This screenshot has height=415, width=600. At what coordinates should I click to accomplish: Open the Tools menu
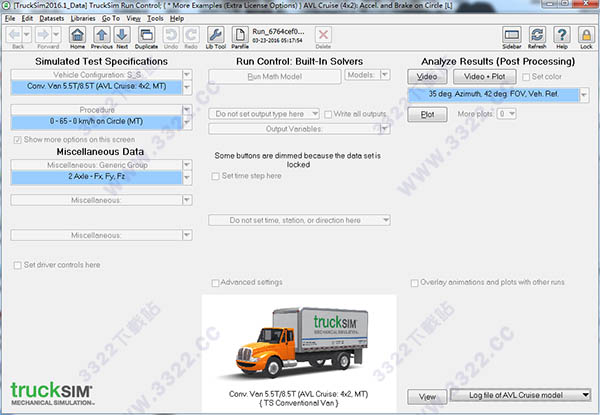click(155, 18)
